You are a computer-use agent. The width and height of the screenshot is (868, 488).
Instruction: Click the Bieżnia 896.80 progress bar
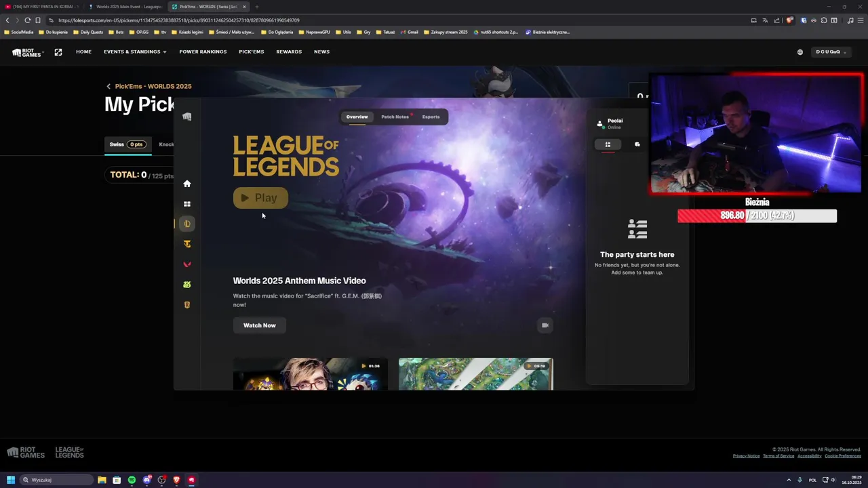(757, 216)
